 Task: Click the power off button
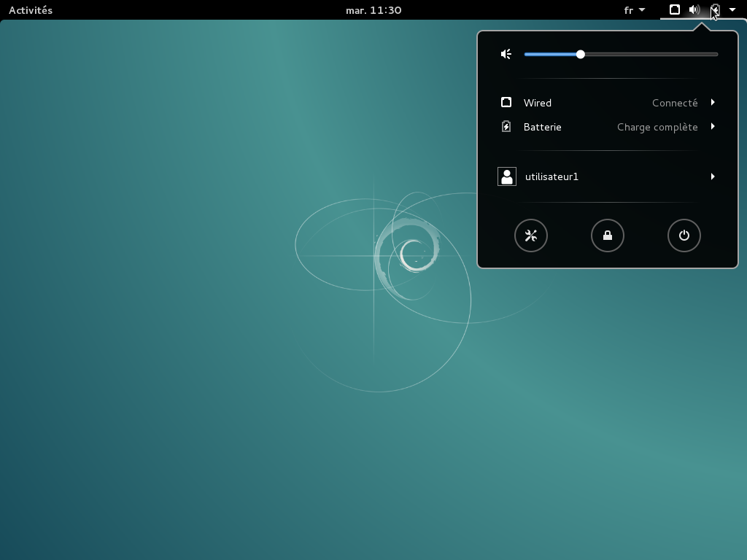pos(684,236)
